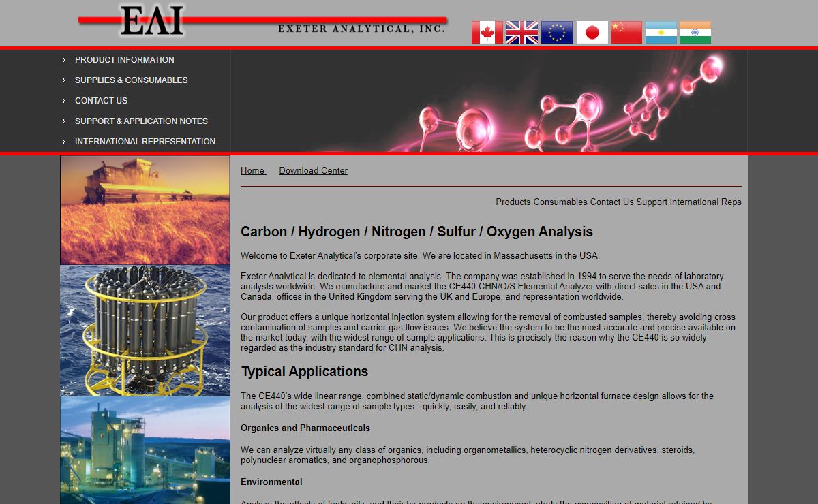Open the Download Center link
Viewport: 818px width, 504px height.
pyautogui.click(x=313, y=171)
